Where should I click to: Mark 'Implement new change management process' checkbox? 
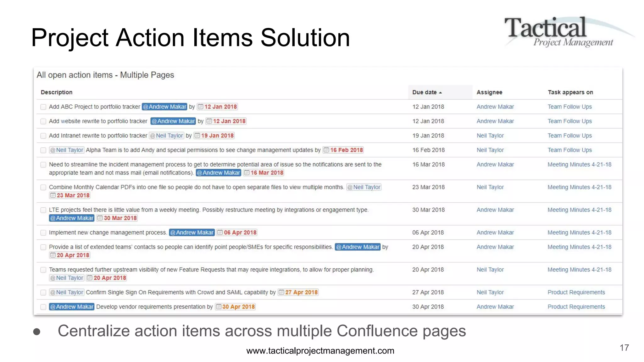43,233
